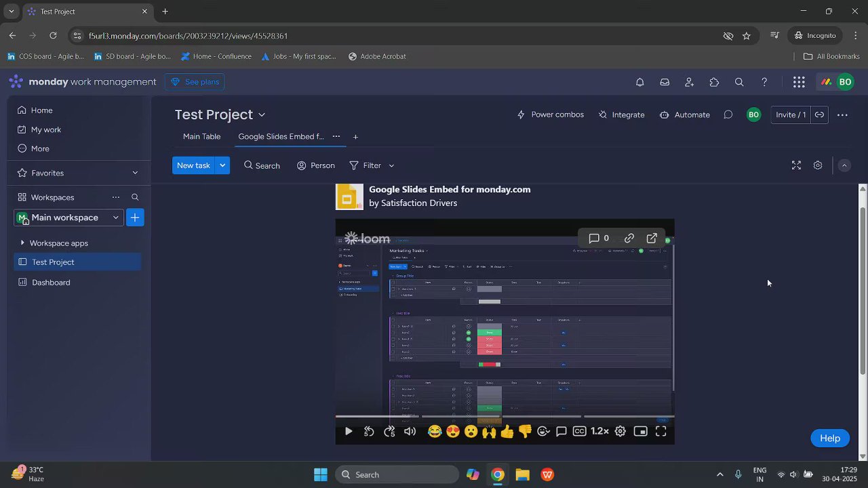Click the See plans button
Viewport: 868px width, 488px height.
(x=195, y=82)
